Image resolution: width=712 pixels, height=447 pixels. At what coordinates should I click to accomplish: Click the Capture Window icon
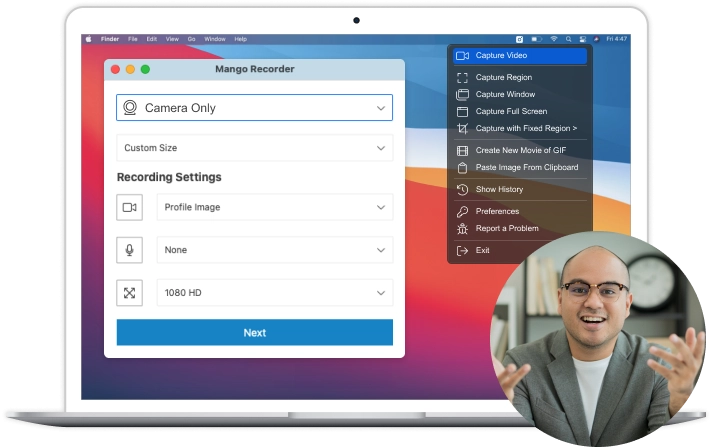point(462,94)
